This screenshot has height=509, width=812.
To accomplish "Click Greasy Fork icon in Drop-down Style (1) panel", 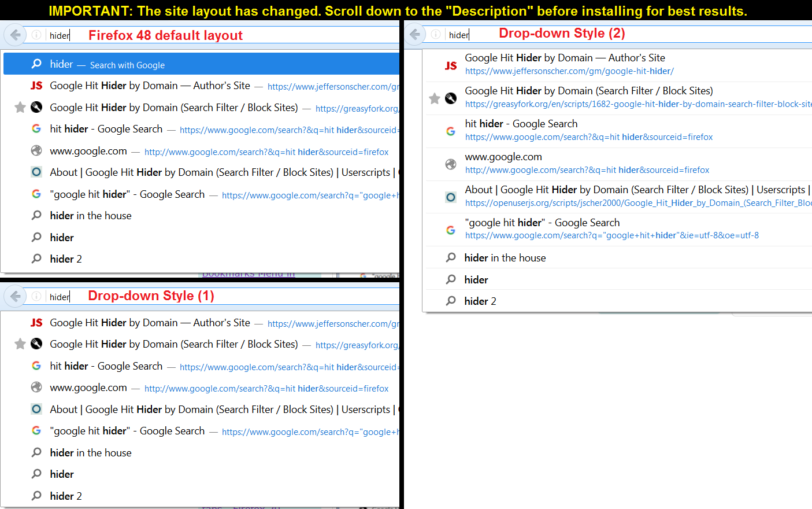I will click(36, 344).
